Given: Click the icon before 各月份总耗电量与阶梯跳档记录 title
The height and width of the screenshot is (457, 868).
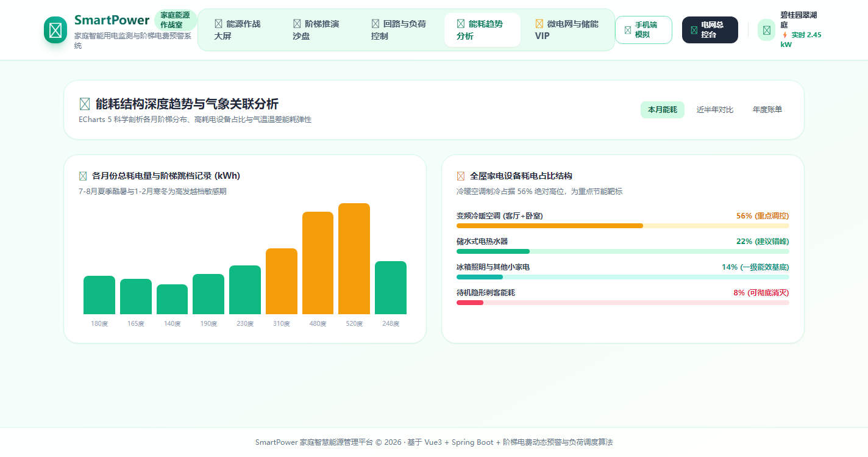Looking at the screenshot, I should (83, 176).
